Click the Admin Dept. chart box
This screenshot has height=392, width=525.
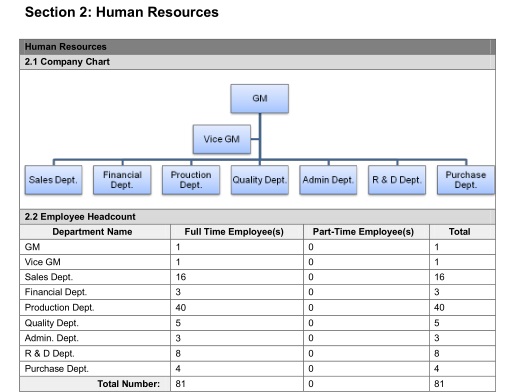point(328,180)
